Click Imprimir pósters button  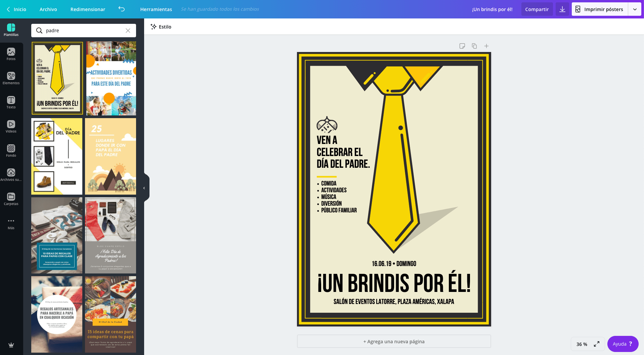click(600, 9)
